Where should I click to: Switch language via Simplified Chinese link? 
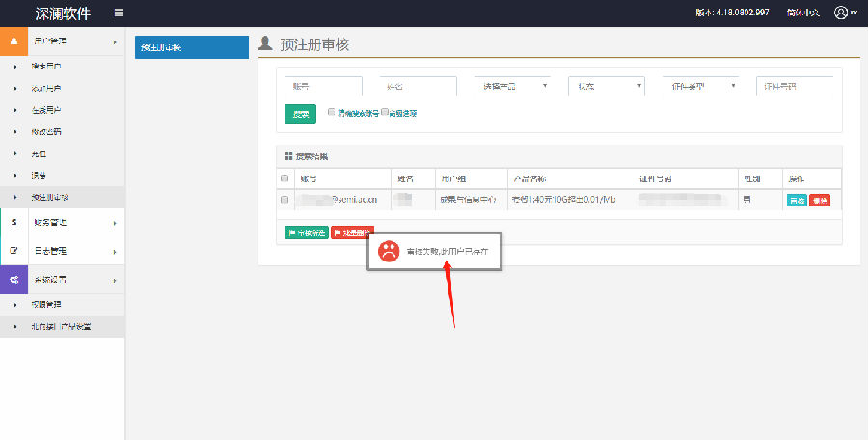tap(802, 13)
